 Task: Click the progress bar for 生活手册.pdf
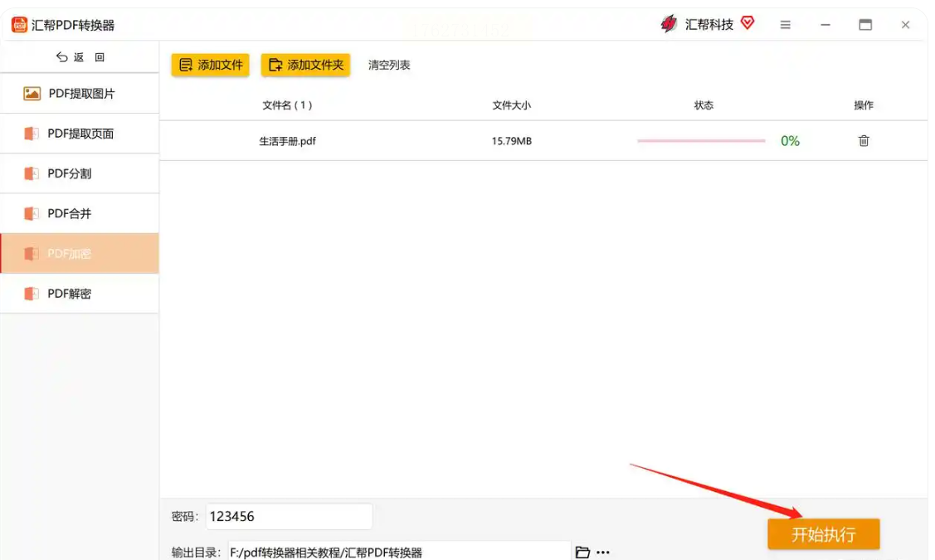[x=701, y=141]
